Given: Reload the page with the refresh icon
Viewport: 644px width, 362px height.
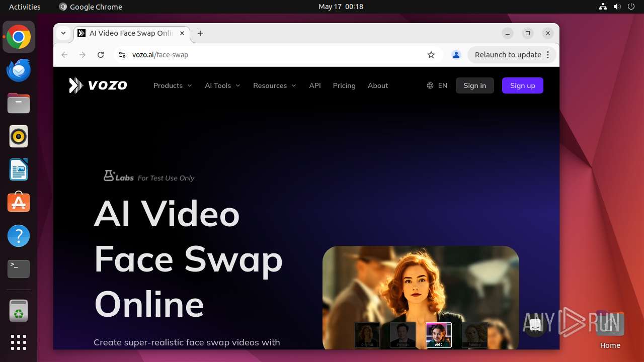Looking at the screenshot, I should pyautogui.click(x=101, y=55).
